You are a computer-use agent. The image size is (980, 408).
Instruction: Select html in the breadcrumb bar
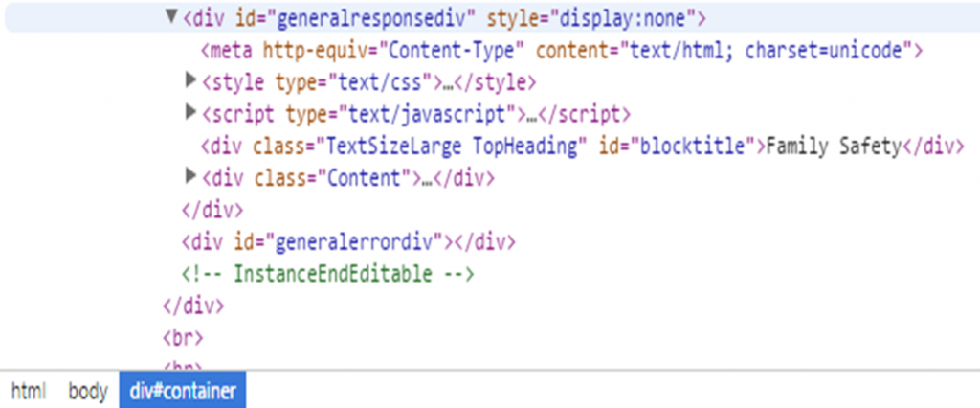click(x=28, y=391)
